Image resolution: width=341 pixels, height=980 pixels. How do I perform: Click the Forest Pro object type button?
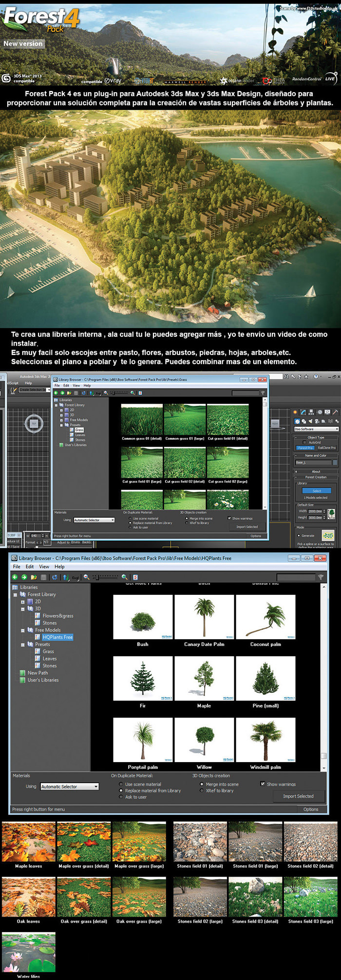pyautogui.click(x=305, y=448)
